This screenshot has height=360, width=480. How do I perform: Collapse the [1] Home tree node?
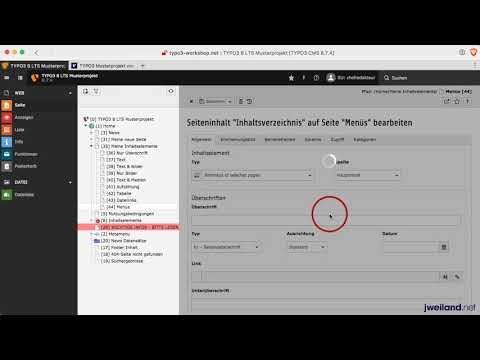pos(86,126)
